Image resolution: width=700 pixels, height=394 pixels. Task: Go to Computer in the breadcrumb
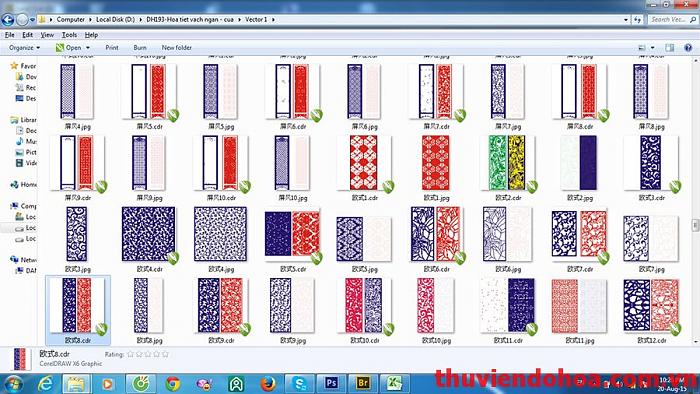point(71,20)
